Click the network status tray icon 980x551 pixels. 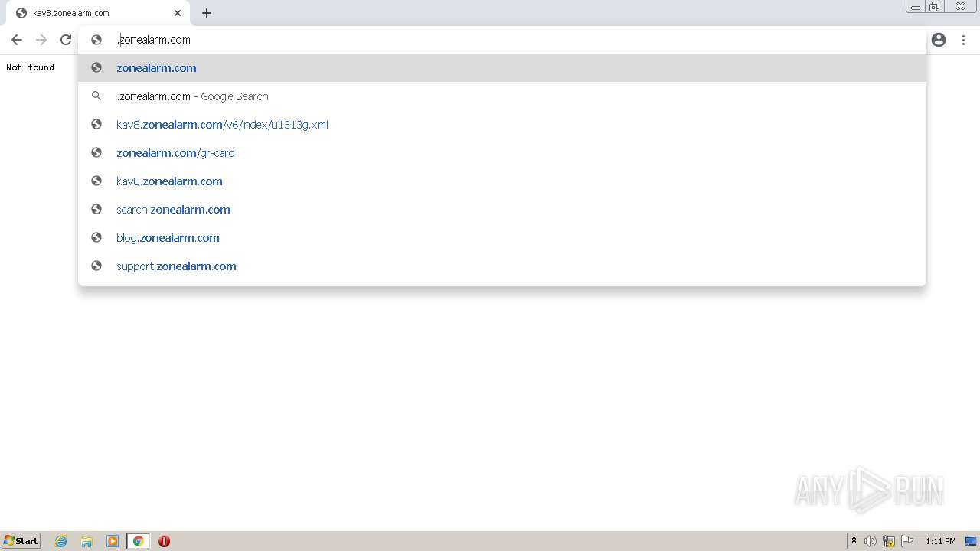(889, 541)
